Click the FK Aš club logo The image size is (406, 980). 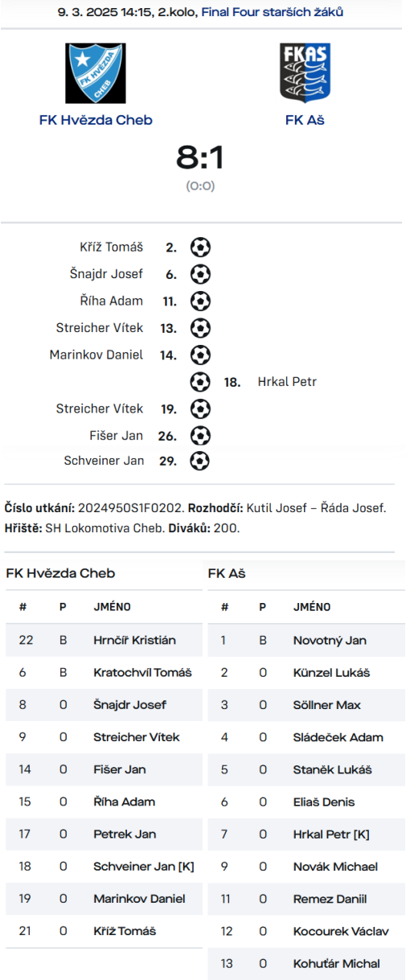coord(305,73)
